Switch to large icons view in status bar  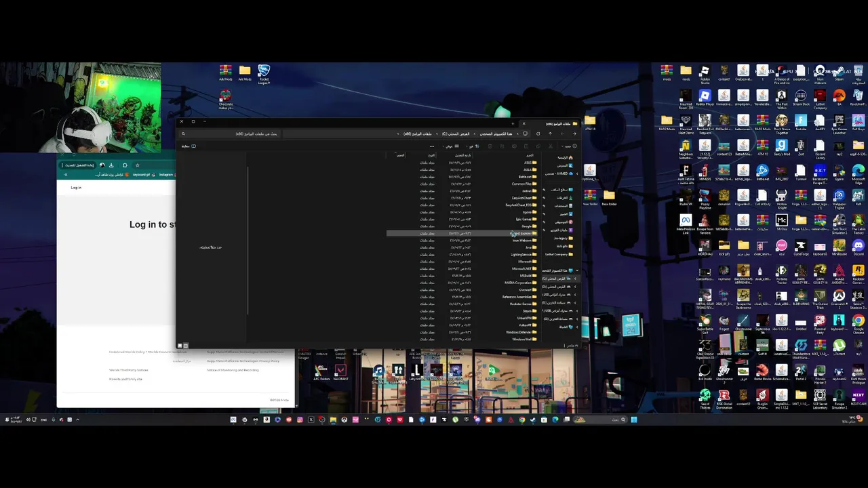[x=180, y=346]
